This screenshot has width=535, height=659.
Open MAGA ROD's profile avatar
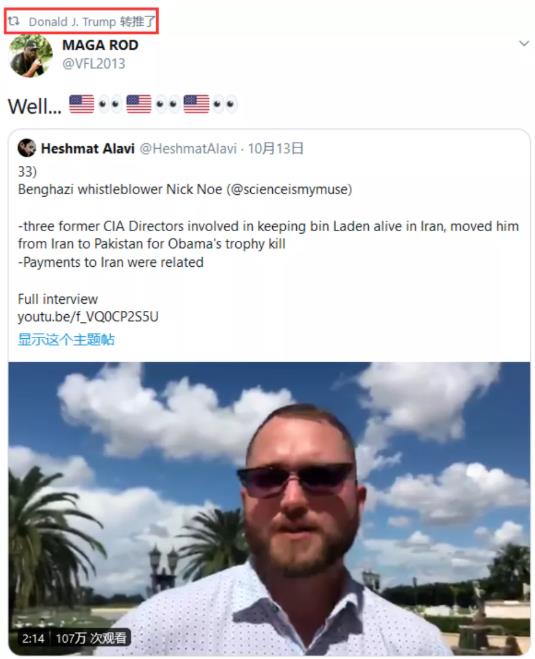(31, 56)
